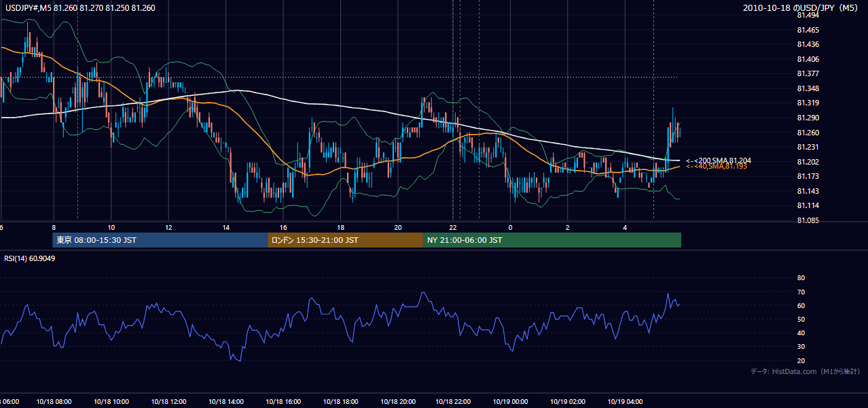Click price axis label 81.494
The image size is (868, 408).
(808, 15)
